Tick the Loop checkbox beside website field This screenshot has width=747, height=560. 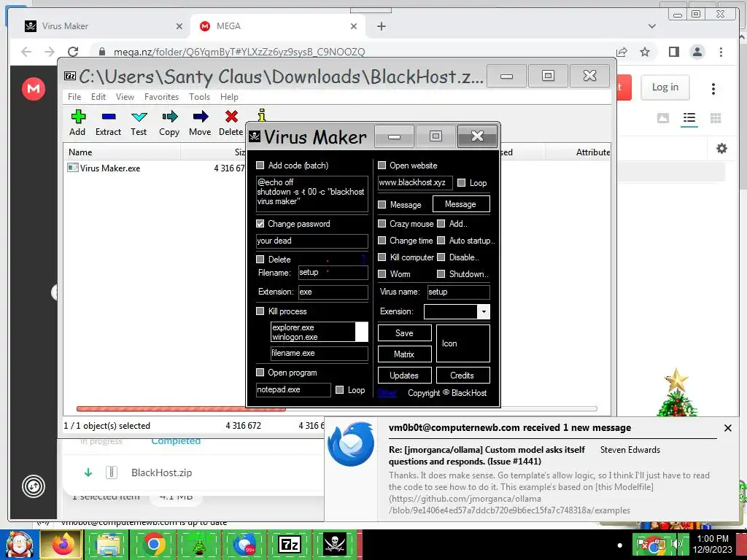point(461,182)
